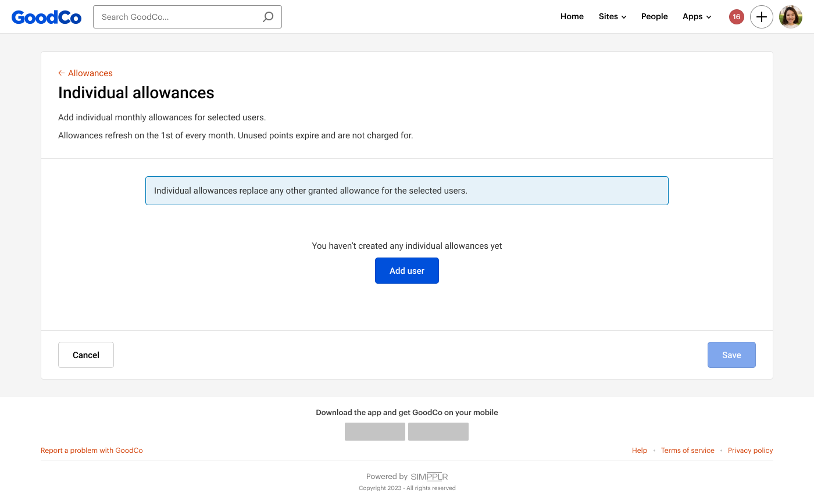This screenshot has width=814, height=504.
Task: Expand the Apps dropdown menu
Action: 697,17
